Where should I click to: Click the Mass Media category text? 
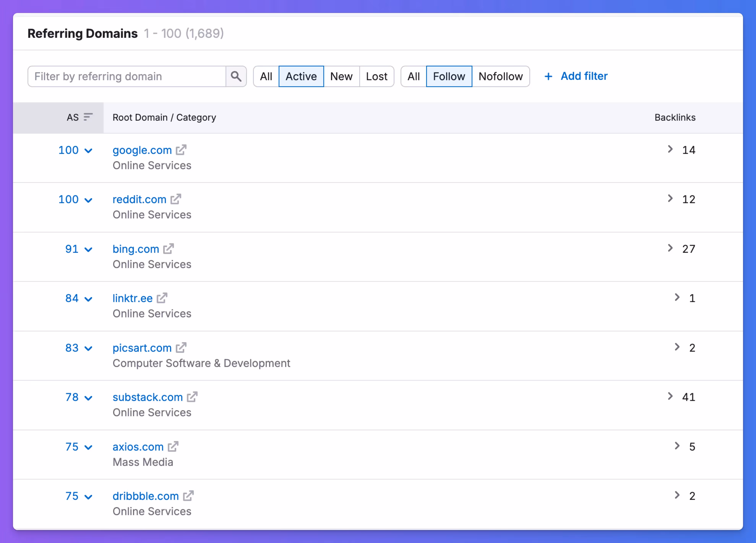[143, 462]
